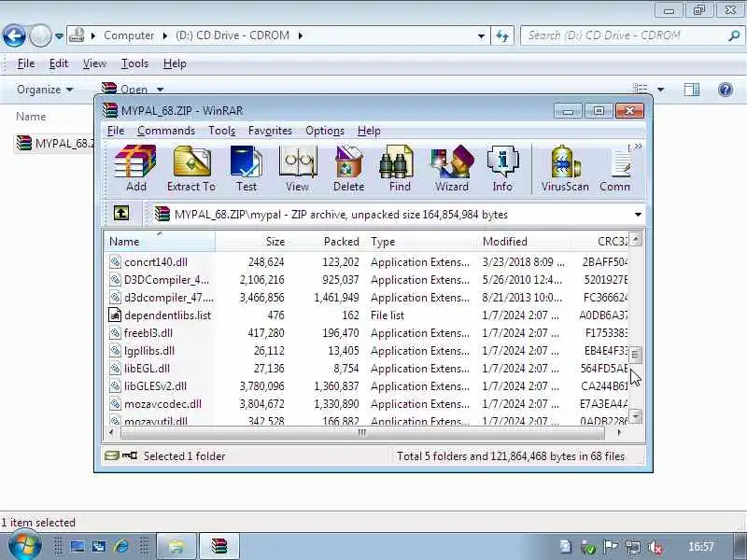
Task: Open Explorer view options dropdown arrow
Action: click(660, 90)
